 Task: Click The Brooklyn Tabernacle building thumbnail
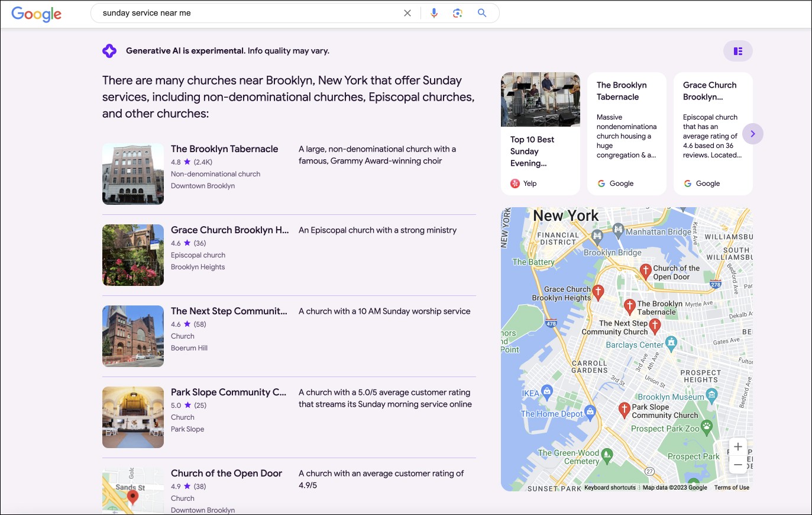tap(133, 174)
